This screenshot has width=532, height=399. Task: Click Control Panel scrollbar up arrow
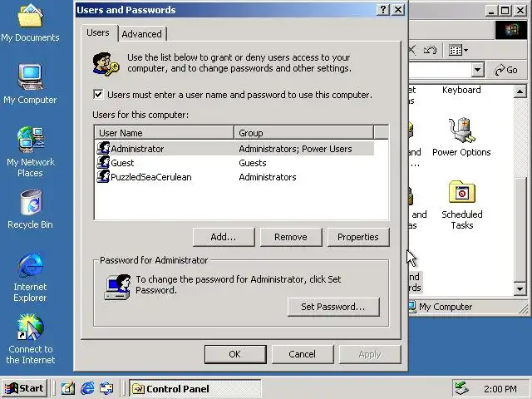pos(520,91)
